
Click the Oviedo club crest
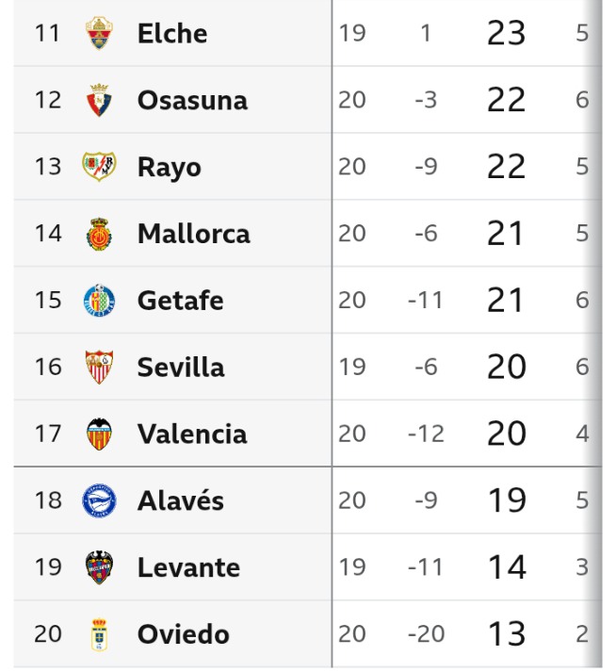coord(98,634)
